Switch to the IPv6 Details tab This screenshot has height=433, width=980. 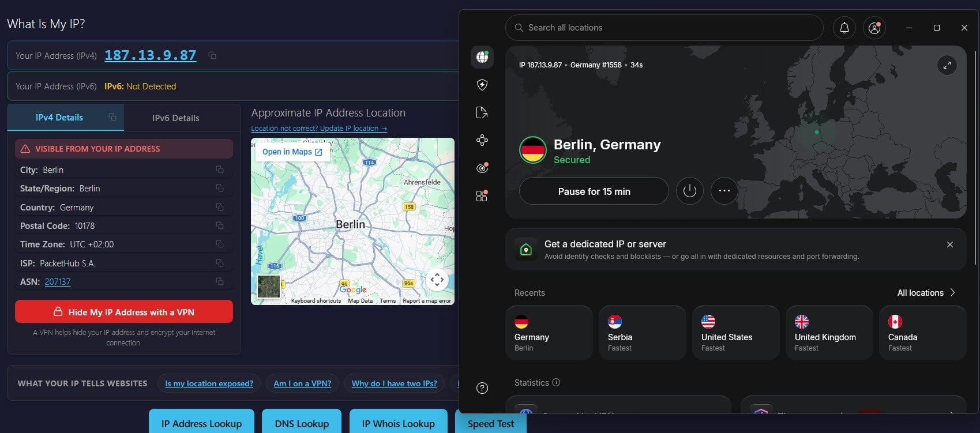(176, 118)
